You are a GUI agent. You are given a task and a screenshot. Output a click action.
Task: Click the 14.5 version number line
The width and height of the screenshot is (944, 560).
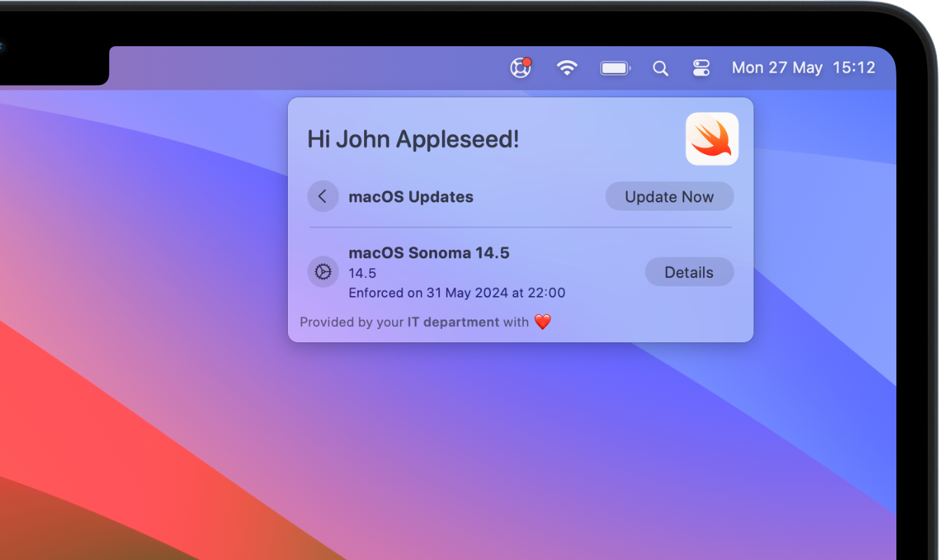pyautogui.click(x=362, y=273)
